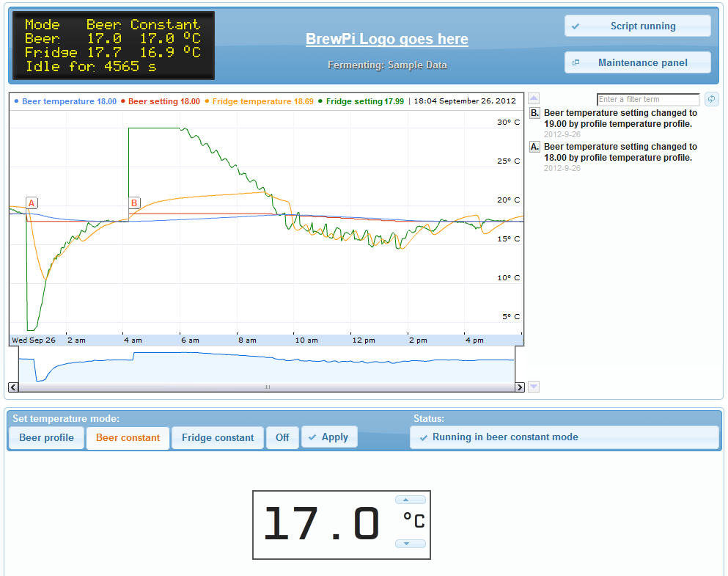Screen dimensions: 728x576
Task: Click the BrewPi Logo goes here link
Action: point(387,39)
